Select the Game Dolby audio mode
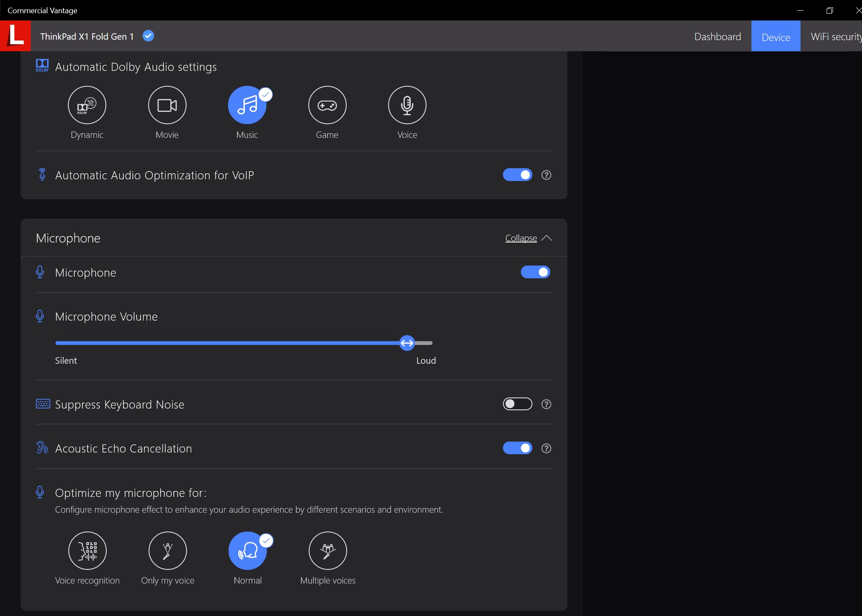Image resolution: width=862 pixels, height=616 pixels. coord(327,105)
